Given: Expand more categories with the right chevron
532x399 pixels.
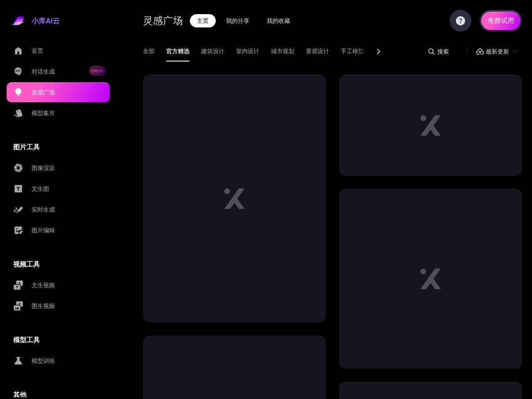Looking at the screenshot, I should pos(378,52).
